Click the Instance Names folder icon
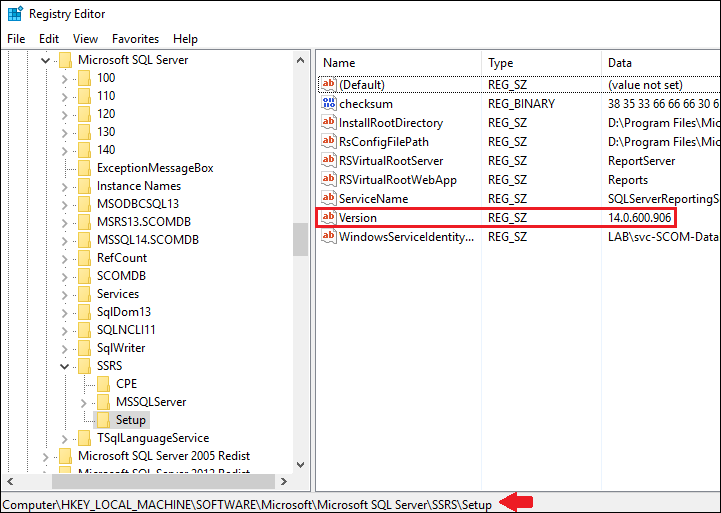This screenshot has height=513, width=721. [84, 186]
